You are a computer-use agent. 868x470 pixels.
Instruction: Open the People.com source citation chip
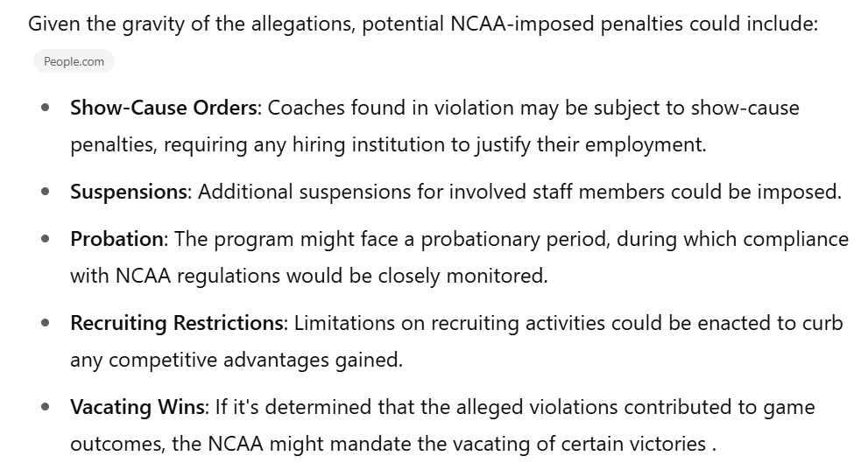coord(74,61)
